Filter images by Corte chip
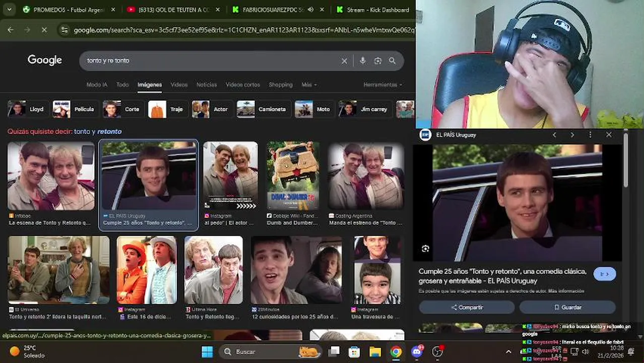 [123, 109]
